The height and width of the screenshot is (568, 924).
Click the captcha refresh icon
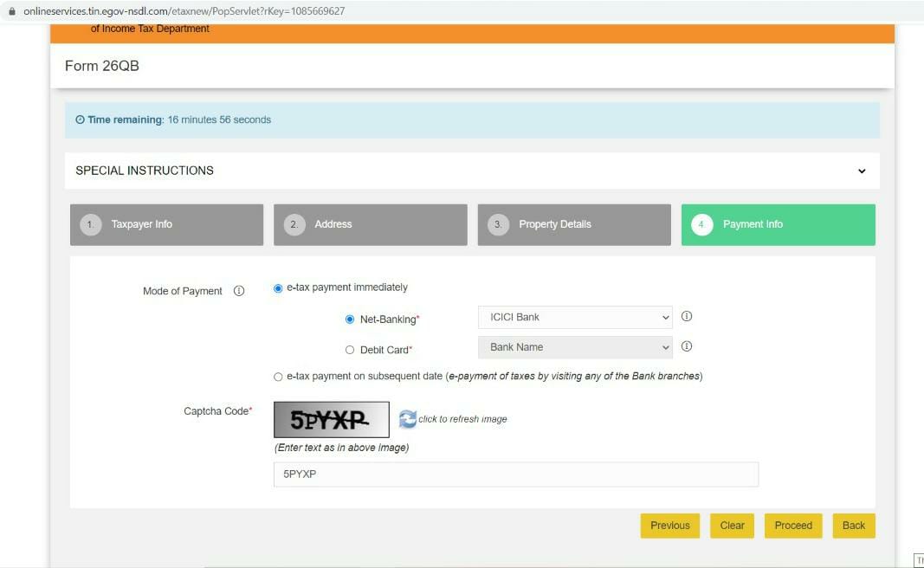pos(408,419)
